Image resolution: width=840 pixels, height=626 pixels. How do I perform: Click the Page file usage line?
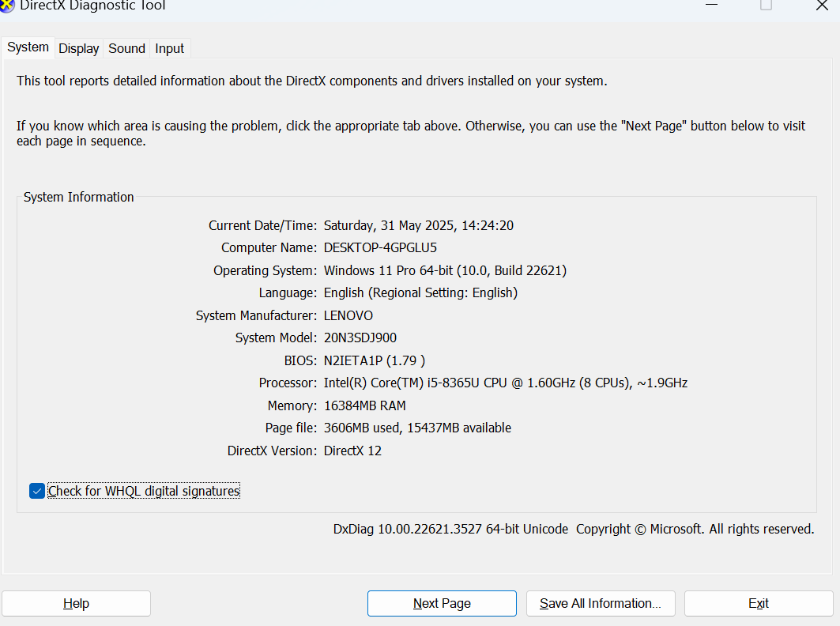[x=417, y=428]
